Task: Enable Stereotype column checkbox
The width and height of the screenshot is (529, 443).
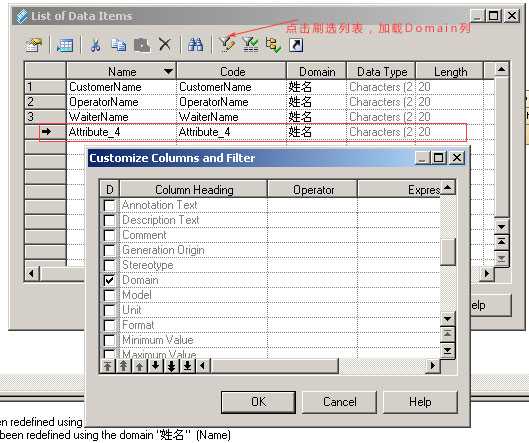Action: 109,265
